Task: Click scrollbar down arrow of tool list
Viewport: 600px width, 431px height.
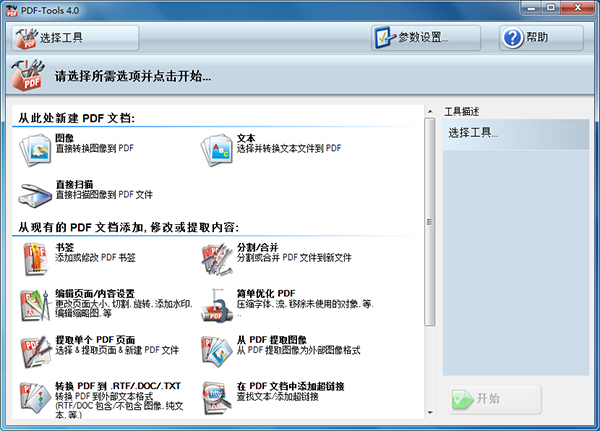Action: pyautogui.click(x=430, y=413)
